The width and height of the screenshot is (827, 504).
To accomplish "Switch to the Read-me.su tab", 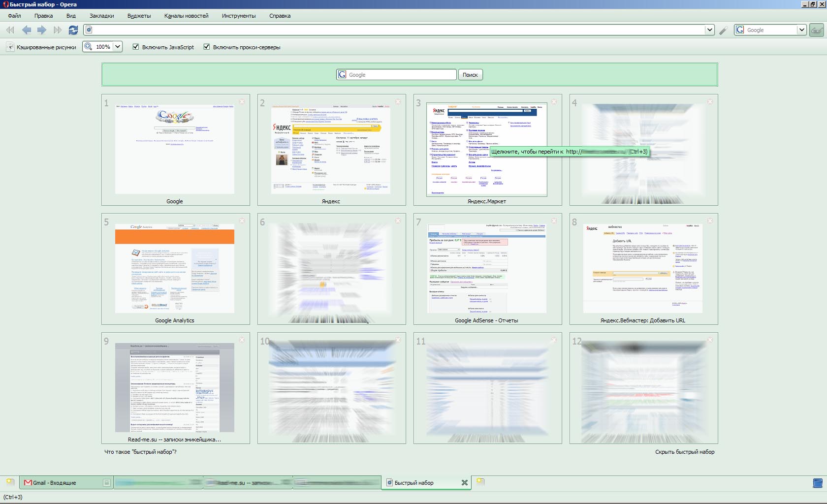I will pyautogui.click(x=248, y=483).
